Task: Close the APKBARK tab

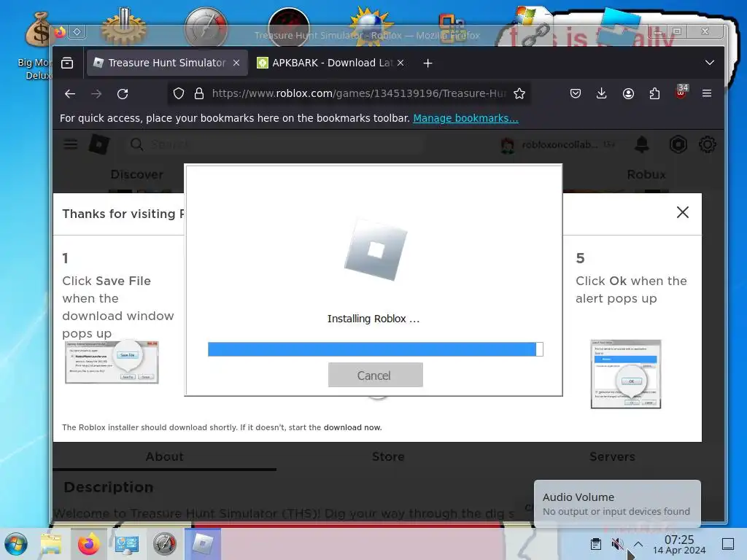Action: coord(400,63)
